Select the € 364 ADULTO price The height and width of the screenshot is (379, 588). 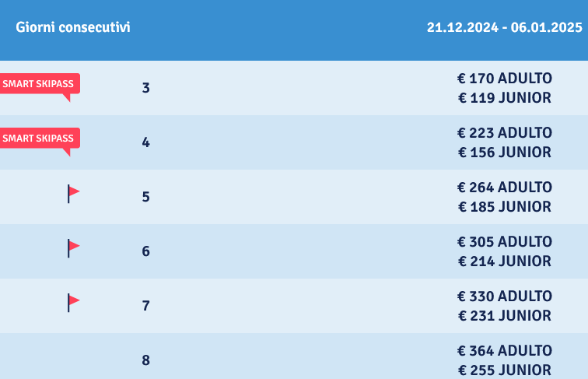(x=504, y=351)
